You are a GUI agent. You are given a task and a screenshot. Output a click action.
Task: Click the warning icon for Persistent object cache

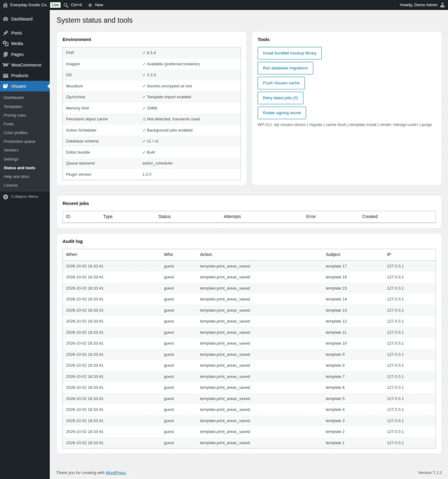coord(144,119)
